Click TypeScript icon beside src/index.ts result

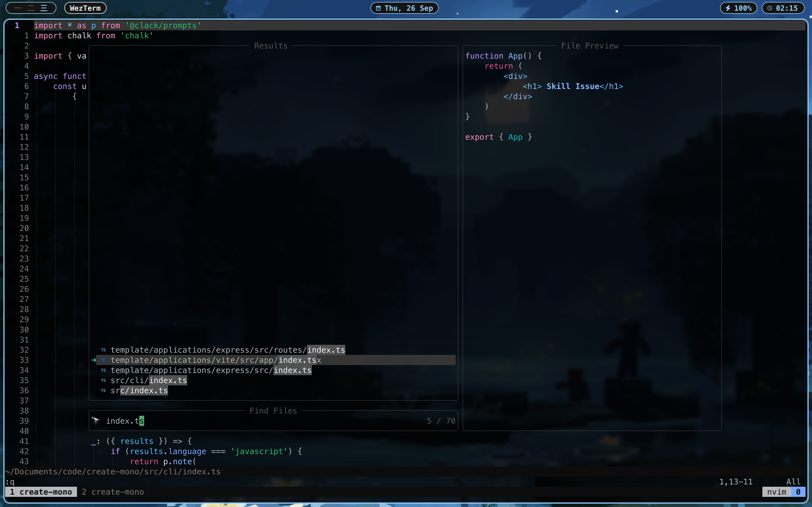[x=103, y=390]
